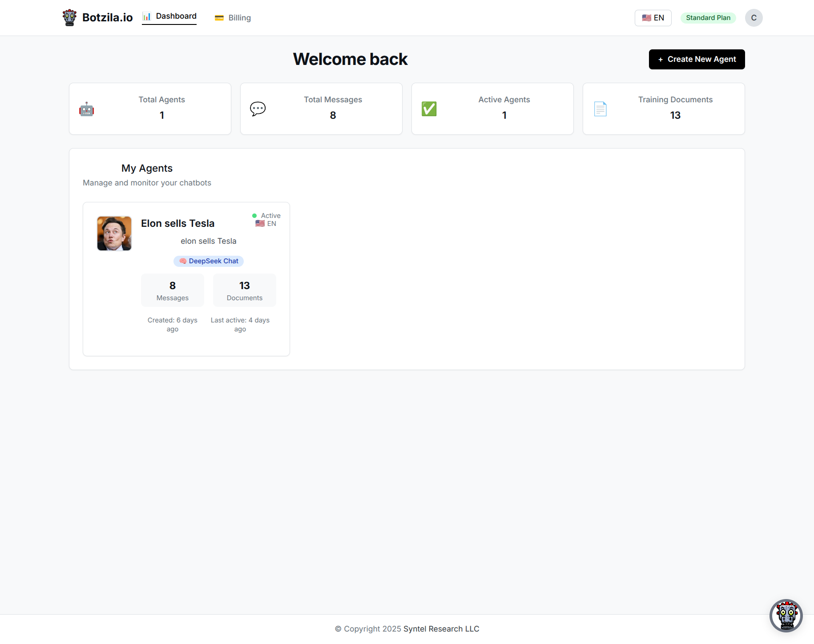Click the credit card icon beside Billing
Screen dimensions: 814x644
coord(219,18)
